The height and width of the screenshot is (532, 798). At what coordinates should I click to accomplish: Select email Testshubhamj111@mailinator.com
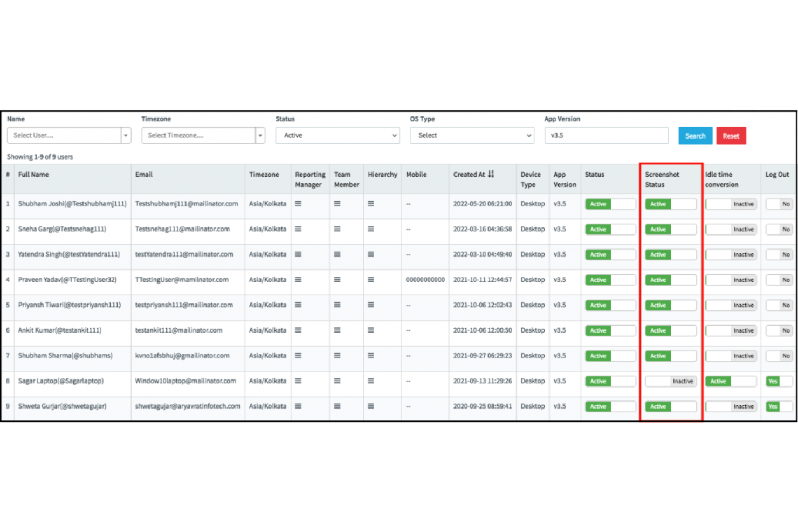187,204
